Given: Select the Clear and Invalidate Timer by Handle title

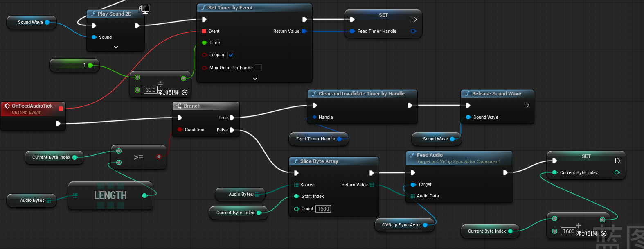Looking at the screenshot, I should (362, 94).
